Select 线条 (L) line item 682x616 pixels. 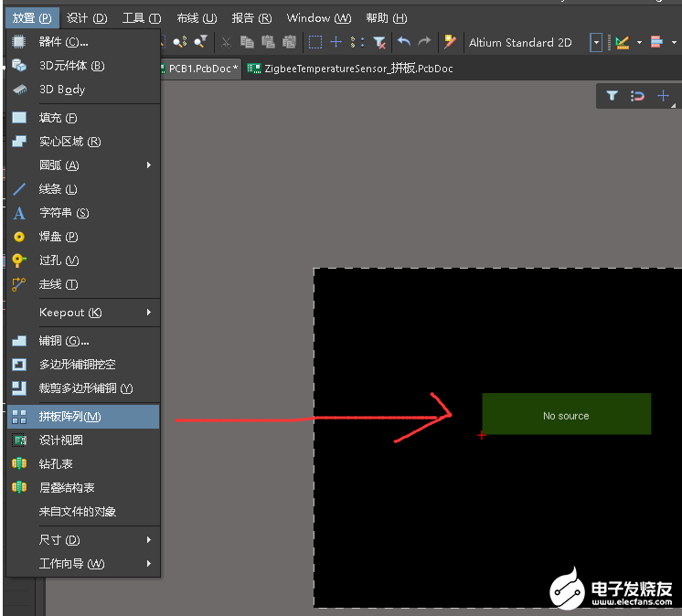point(83,189)
